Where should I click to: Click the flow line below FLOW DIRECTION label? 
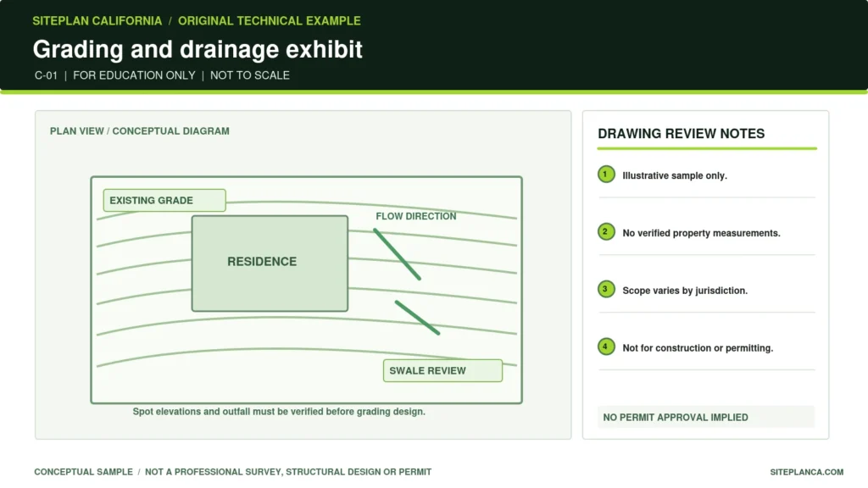click(397, 254)
